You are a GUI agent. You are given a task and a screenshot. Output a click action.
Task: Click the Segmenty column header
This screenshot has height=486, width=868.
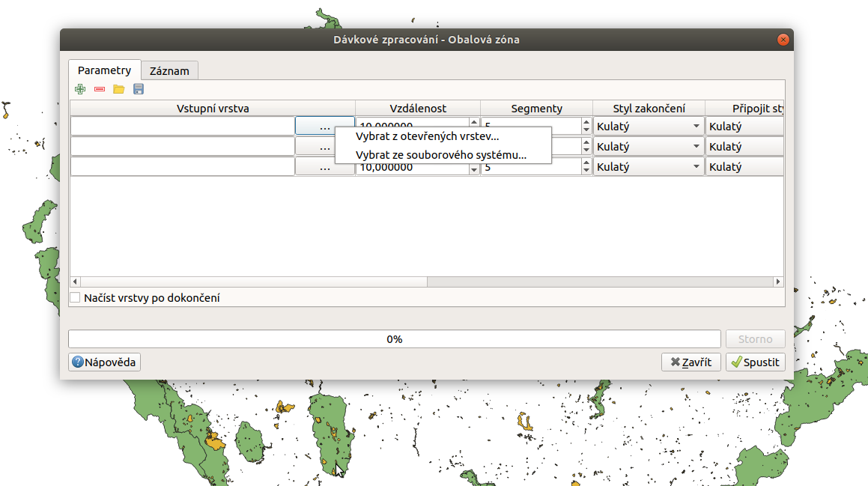tap(536, 109)
